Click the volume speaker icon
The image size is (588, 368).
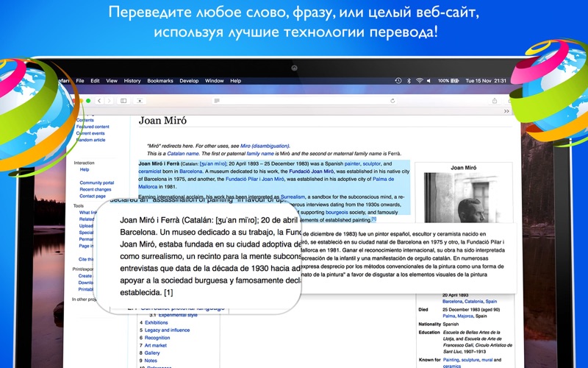tap(429, 81)
